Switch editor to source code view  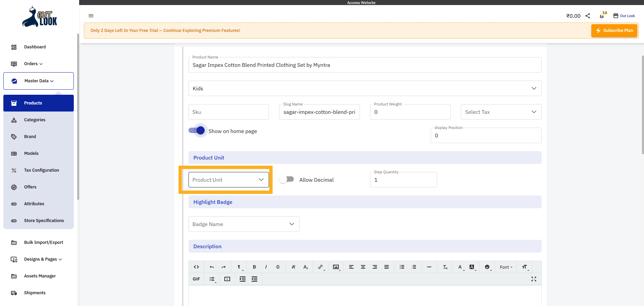196,267
